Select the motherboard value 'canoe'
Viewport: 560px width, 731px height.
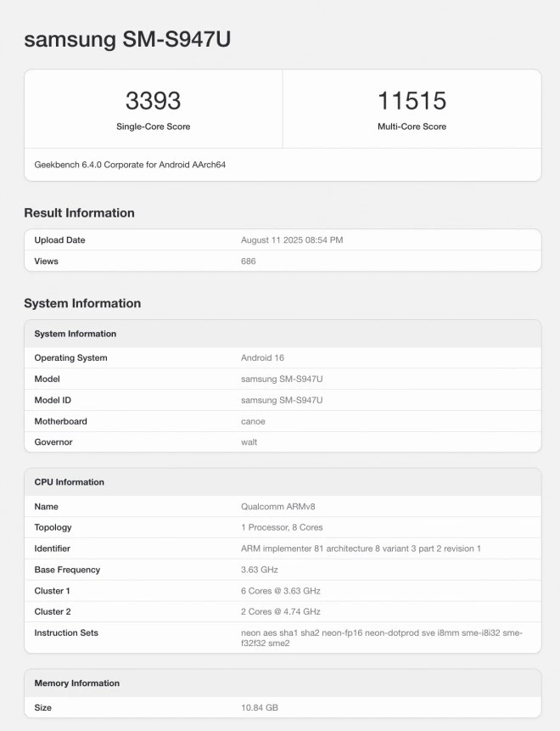coord(253,421)
